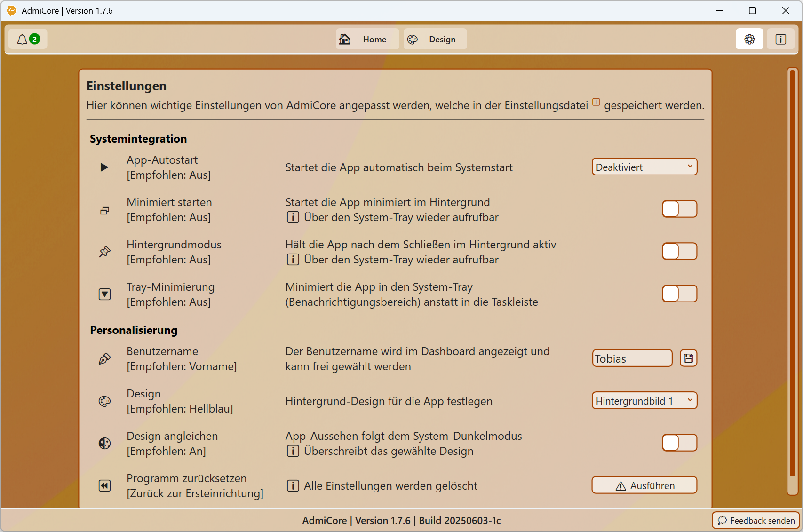Turn on the Hintergrundmodus switch

coord(679,252)
